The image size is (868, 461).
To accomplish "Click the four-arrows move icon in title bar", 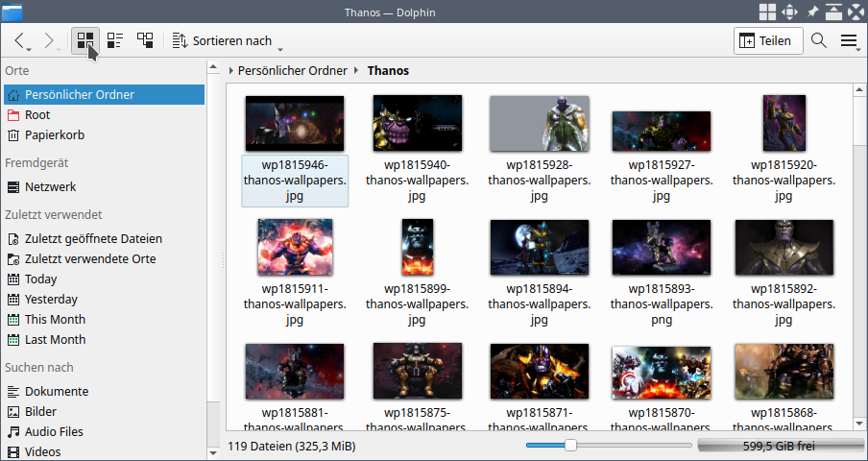I will tap(789, 12).
